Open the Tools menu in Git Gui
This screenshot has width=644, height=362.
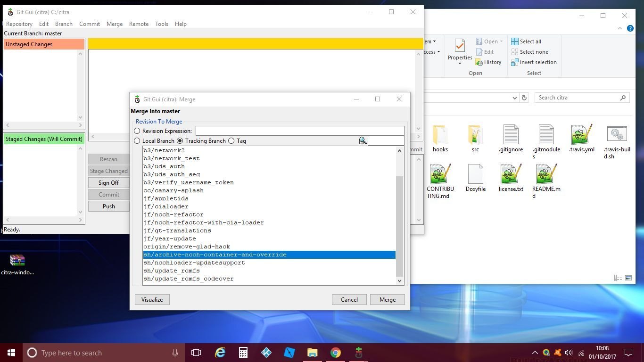coord(162,24)
